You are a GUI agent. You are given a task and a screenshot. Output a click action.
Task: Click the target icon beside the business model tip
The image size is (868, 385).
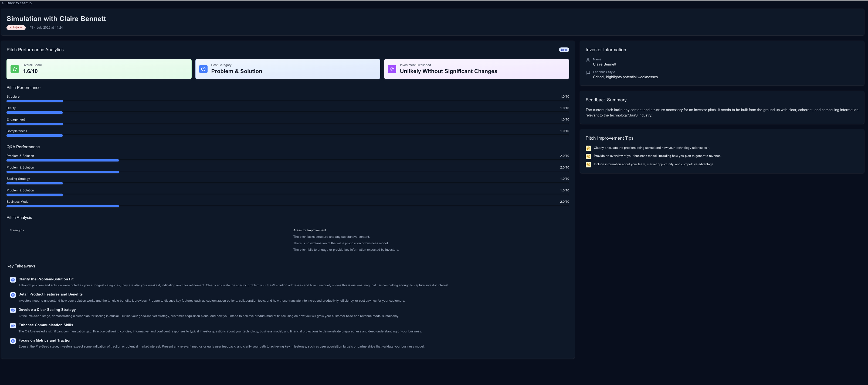588,156
